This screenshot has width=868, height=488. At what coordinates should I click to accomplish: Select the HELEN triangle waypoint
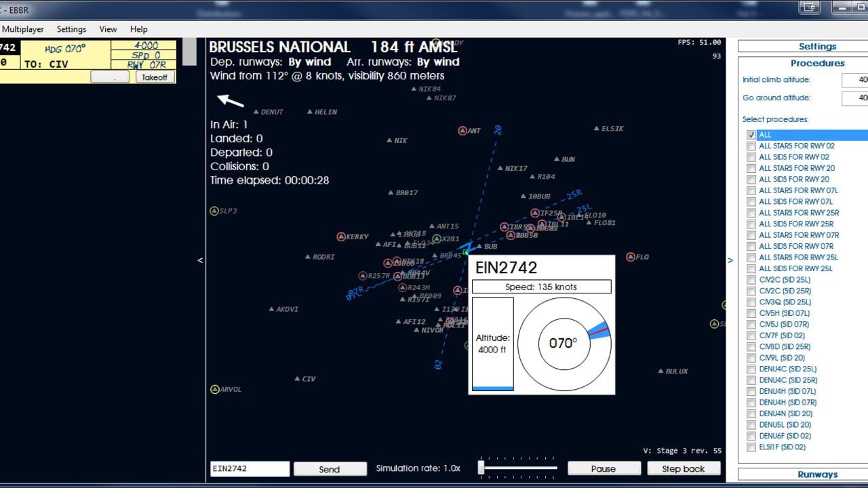point(310,112)
